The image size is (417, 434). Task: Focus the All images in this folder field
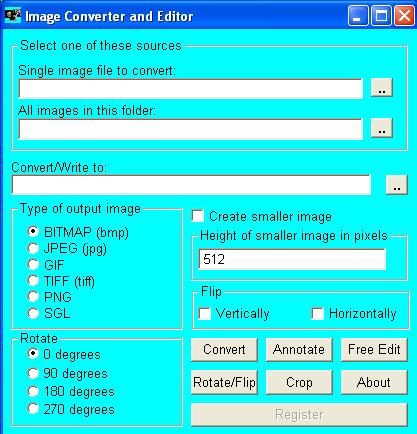pyautogui.click(x=190, y=129)
